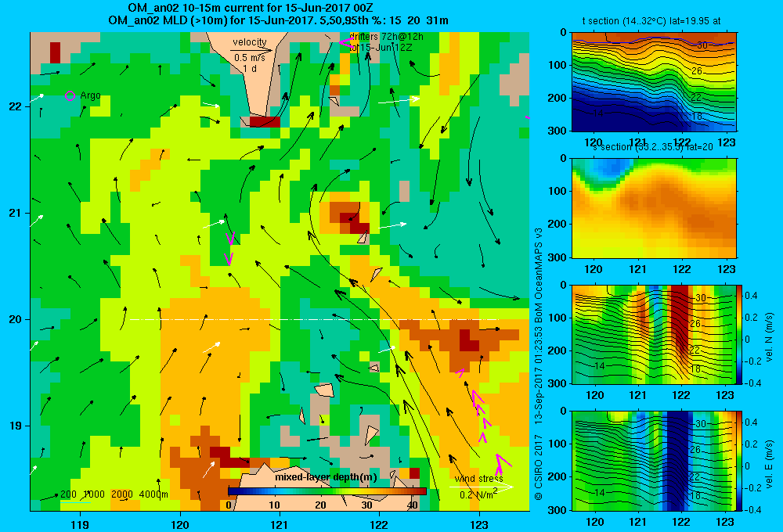Image resolution: width=783 pixels, height=532 pixels.
Task: Click the velocity scale arrow in the legend
Action: point(252,50)
